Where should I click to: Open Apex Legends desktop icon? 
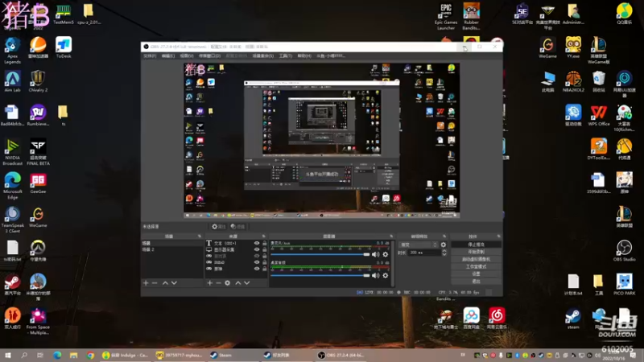tap(12, 51)
